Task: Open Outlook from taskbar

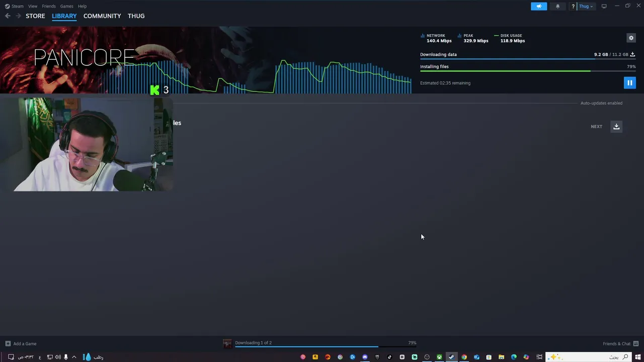Action: (476, 357)
